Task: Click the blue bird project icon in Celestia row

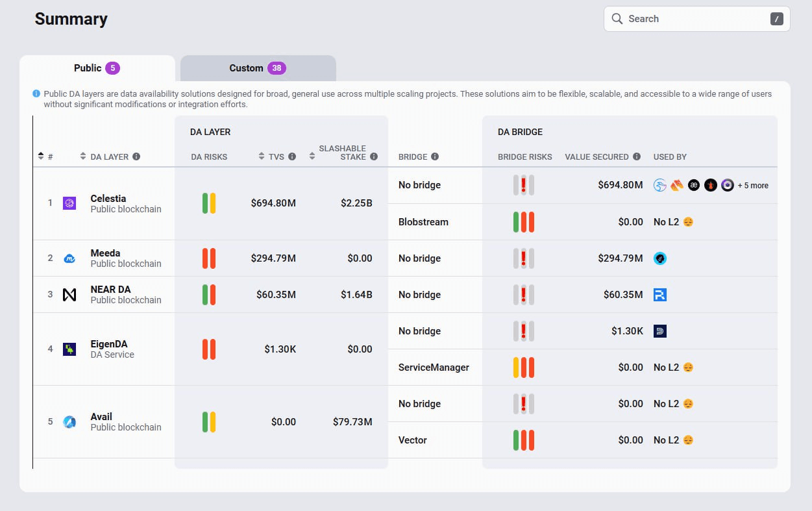Action: [660, 185]
